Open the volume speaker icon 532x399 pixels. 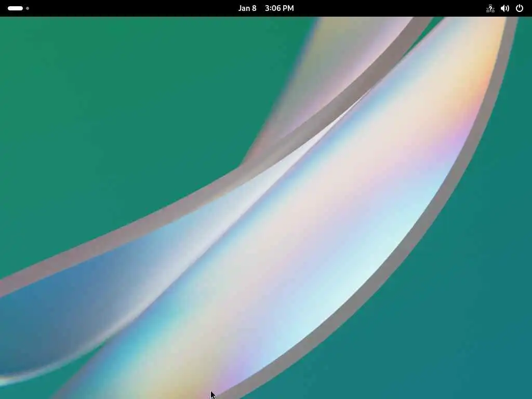click(x=505, y=8)
